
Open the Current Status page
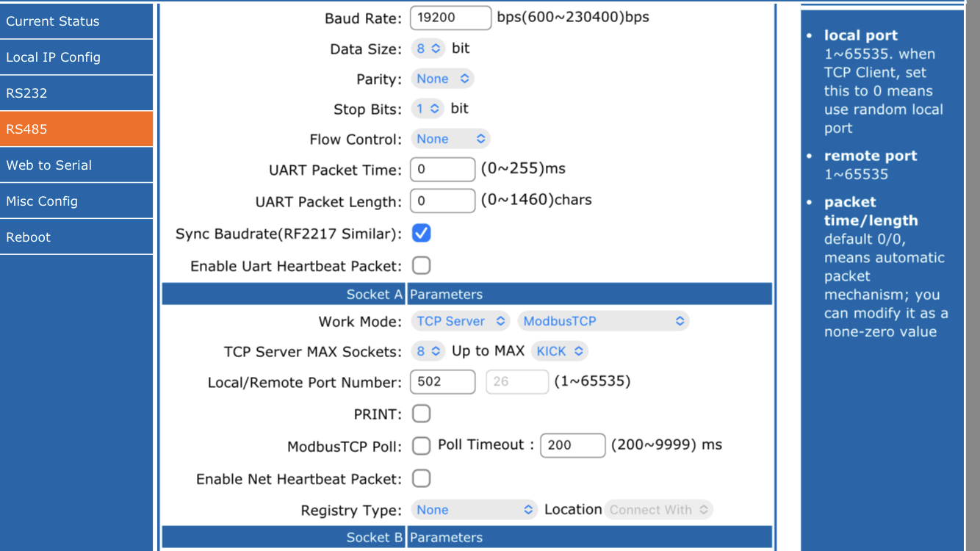click(x=76, y=21)
